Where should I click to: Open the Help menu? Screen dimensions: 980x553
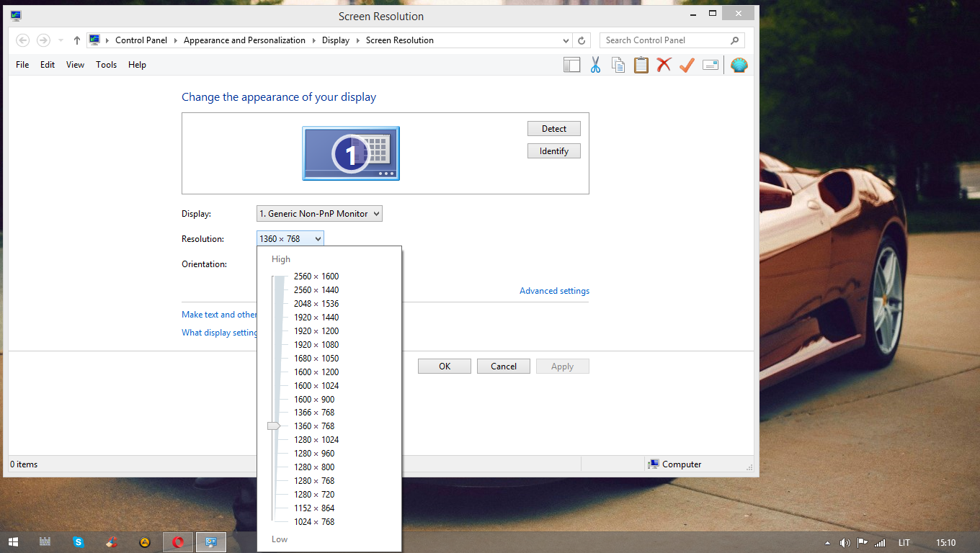[137, 65]
